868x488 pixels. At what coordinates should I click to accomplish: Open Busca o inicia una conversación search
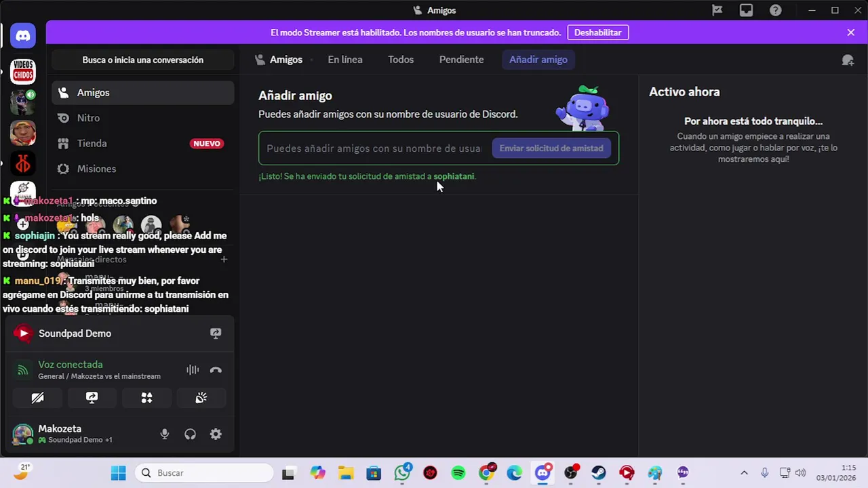pyautogui.click(x=143, y=60)
